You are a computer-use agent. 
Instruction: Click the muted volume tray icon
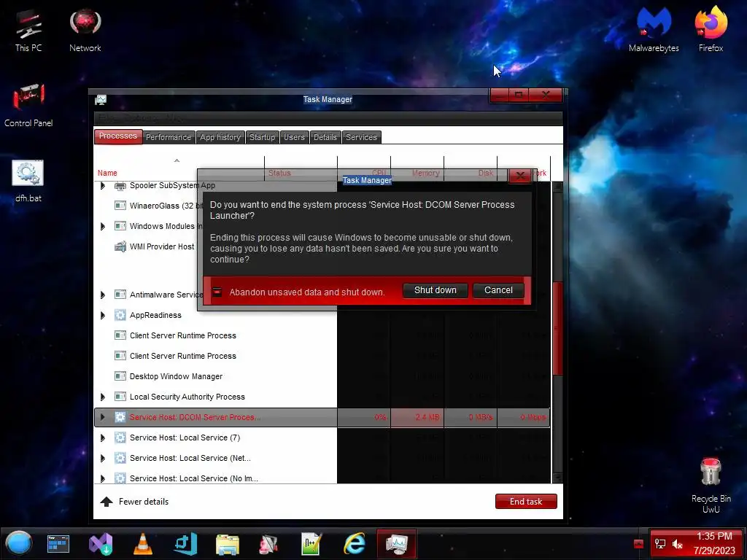(x=678, y=544)
